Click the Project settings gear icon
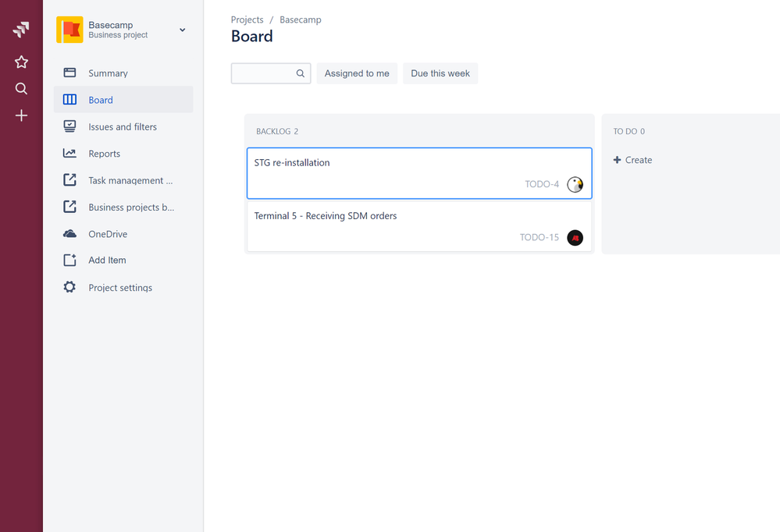 [69, 287]
